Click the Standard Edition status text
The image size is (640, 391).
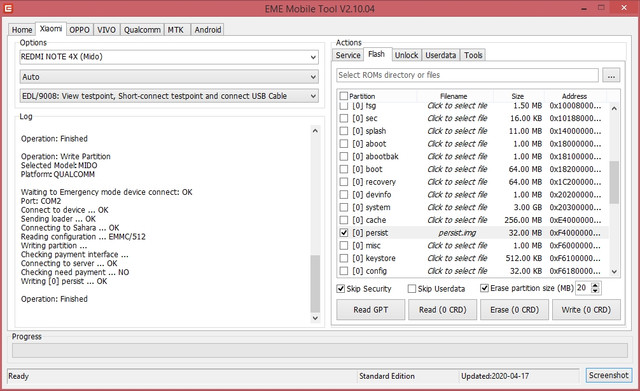pos(387,376)
